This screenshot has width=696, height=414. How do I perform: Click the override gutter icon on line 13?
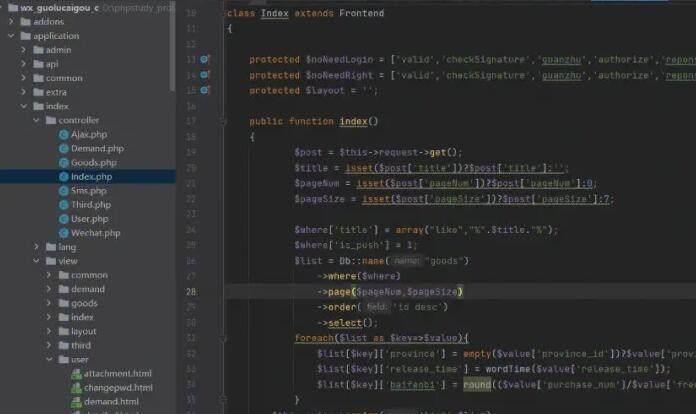(204, 60)
